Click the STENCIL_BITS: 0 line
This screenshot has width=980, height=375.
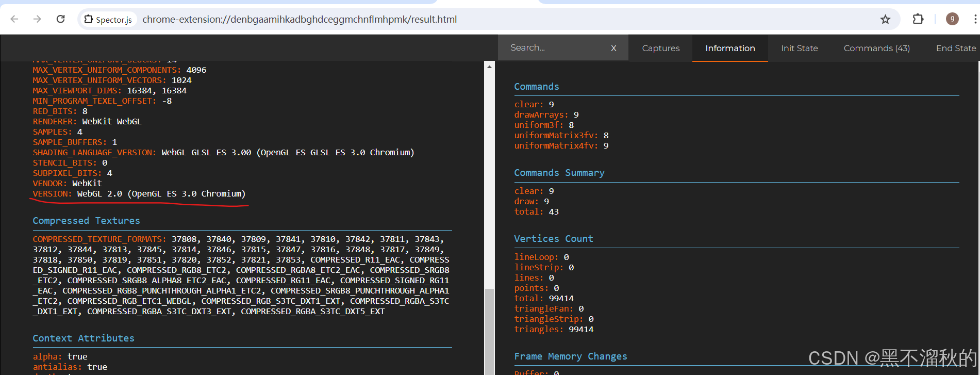70,163
